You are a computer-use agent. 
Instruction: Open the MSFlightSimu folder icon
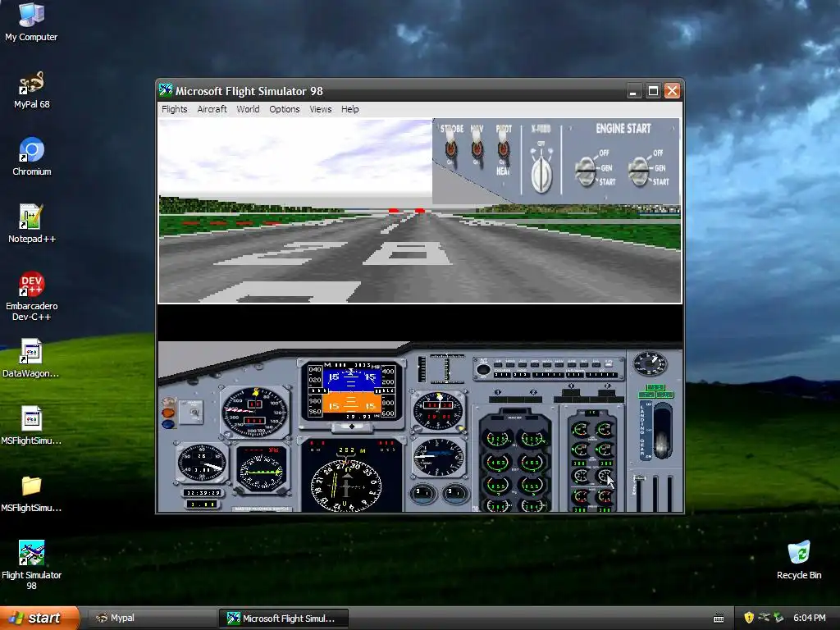[x=31, y=493]
